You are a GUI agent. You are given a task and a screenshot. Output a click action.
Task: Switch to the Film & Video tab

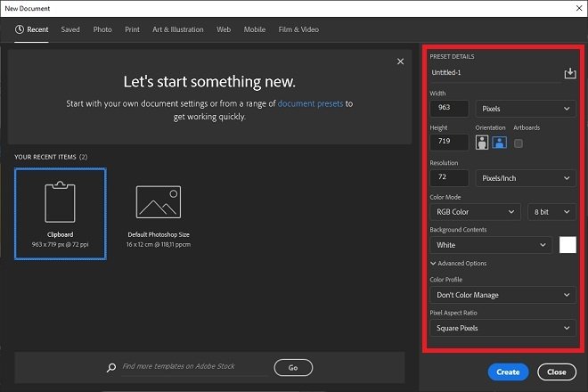pyautogui.click(x=298, y=29)
